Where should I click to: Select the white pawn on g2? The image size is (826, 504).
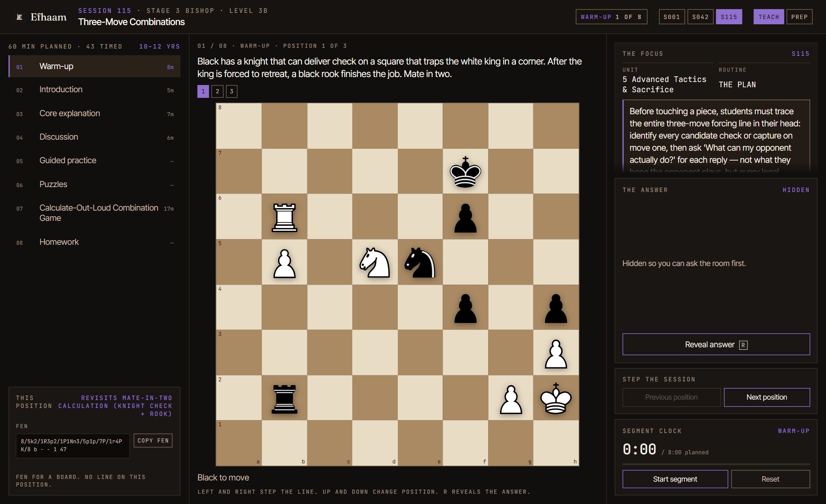point(511,399)
